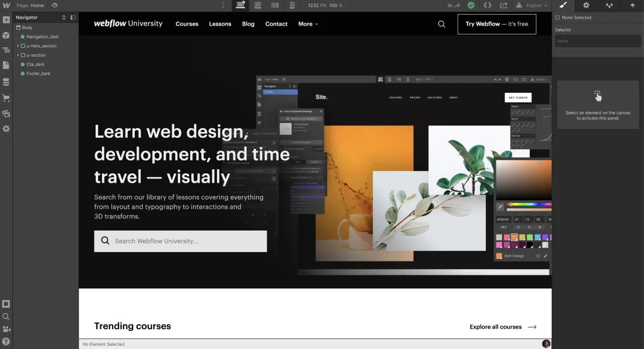Open the More nav dropdown
The height and width of the screenshot is (349, 644).
coord(308,24)
